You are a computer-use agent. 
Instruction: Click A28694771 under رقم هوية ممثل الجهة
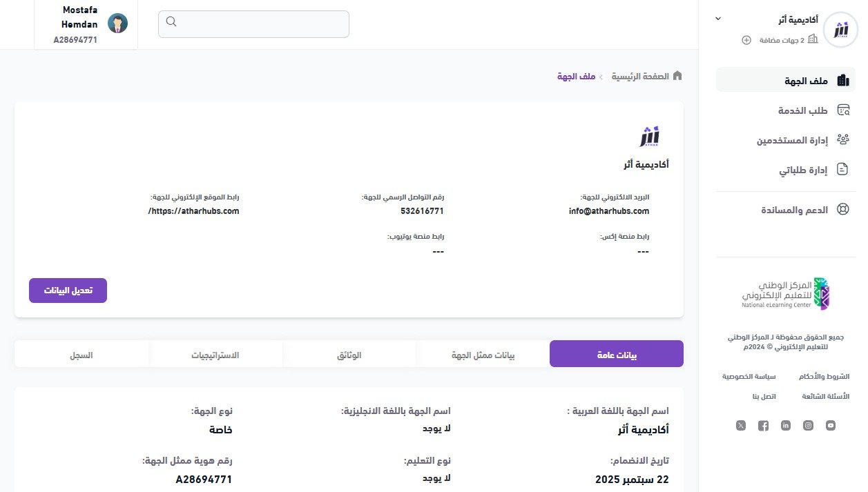[204, 479]
